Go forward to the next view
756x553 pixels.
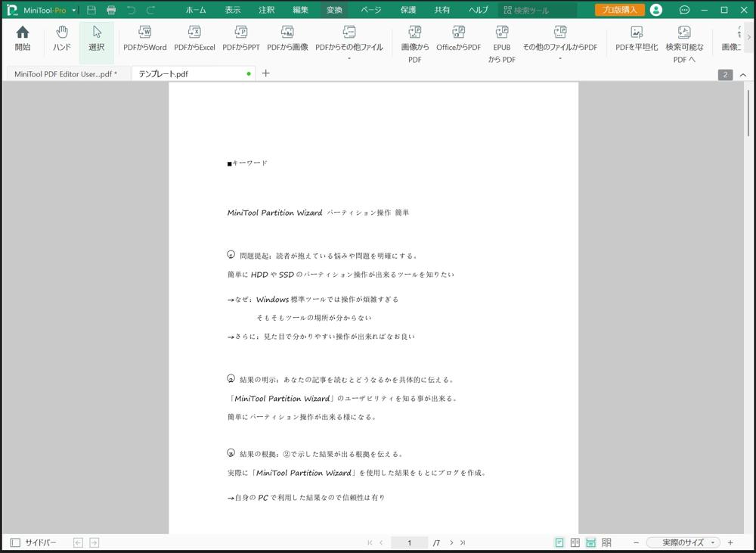[94, 543]
